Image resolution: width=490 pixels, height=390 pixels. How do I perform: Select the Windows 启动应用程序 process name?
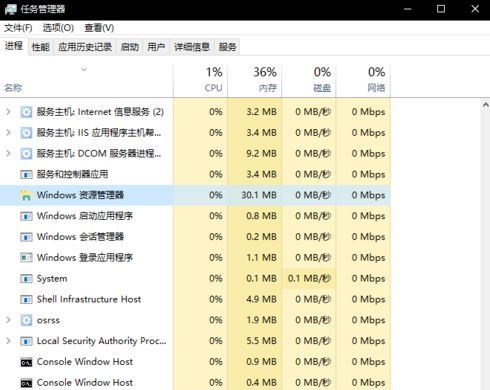pos(85,216)
